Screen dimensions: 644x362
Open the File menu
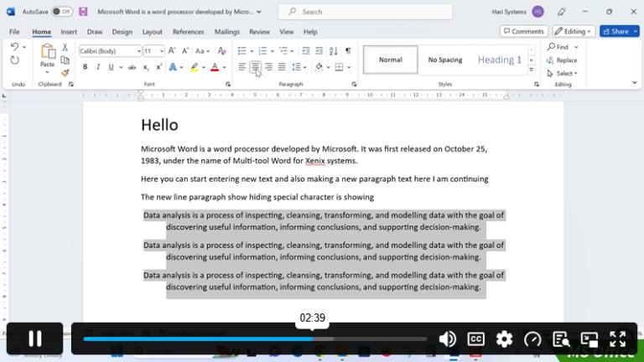tap(14, 32)
